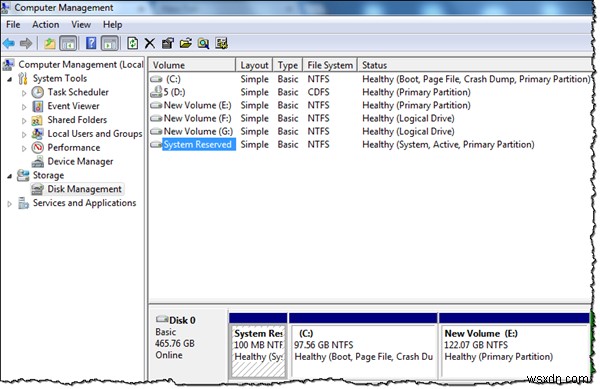Expand the Performance tree node
This screenshot has width=600, height=389.
pyautogui.click(x=24, y=148)
